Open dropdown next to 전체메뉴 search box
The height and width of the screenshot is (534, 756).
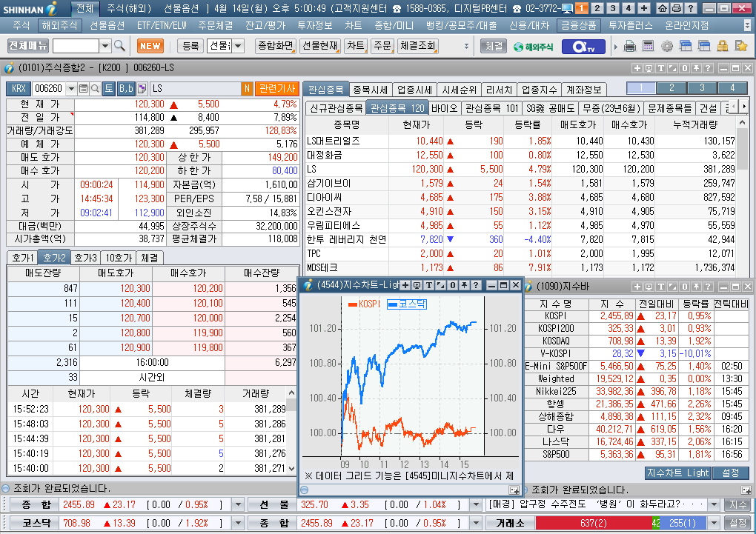pos(105,46)
